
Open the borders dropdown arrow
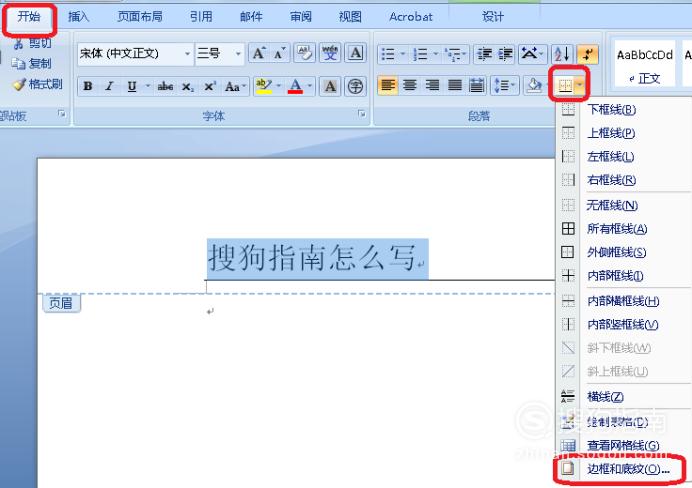580,85
